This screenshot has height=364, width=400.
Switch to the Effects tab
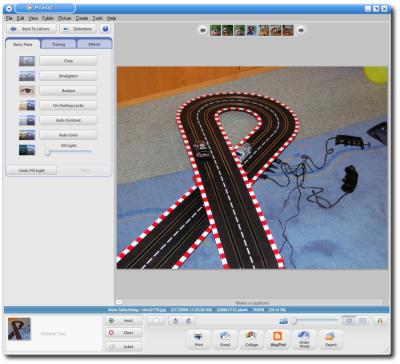(x=94, y=44)
